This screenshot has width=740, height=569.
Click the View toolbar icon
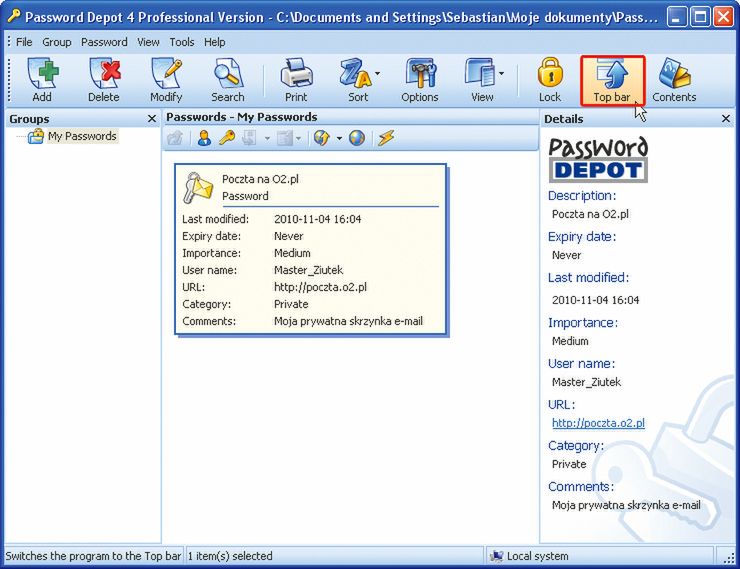point(479,80)
